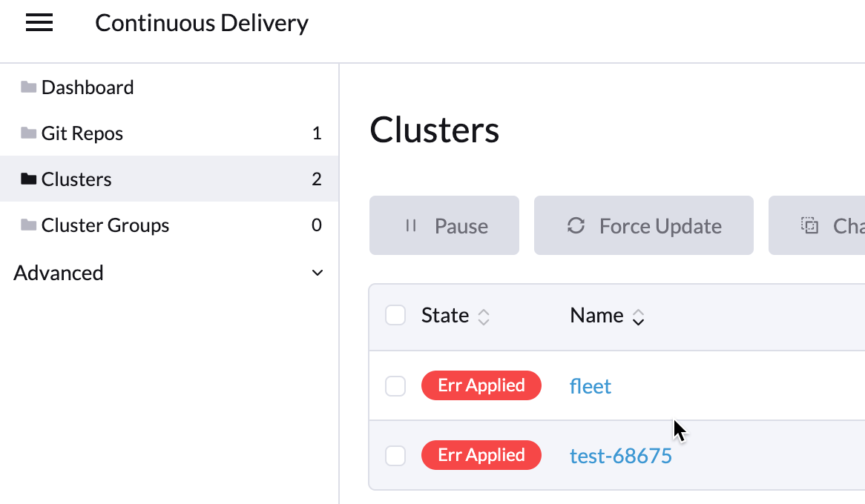Check the checkbox for the test-68675 row
Viewport: 865px width, 504px height.
pos(395,455)
